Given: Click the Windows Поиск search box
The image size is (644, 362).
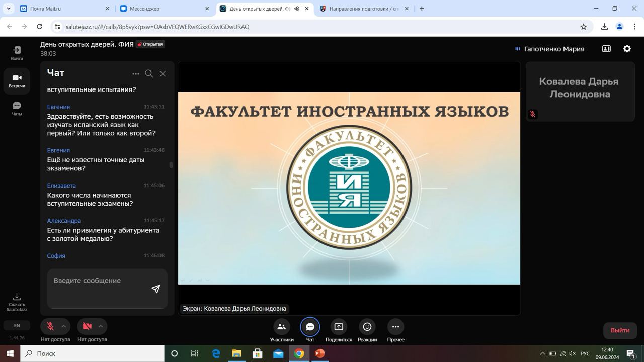Looking at the screenshot, I should point(92,353).
